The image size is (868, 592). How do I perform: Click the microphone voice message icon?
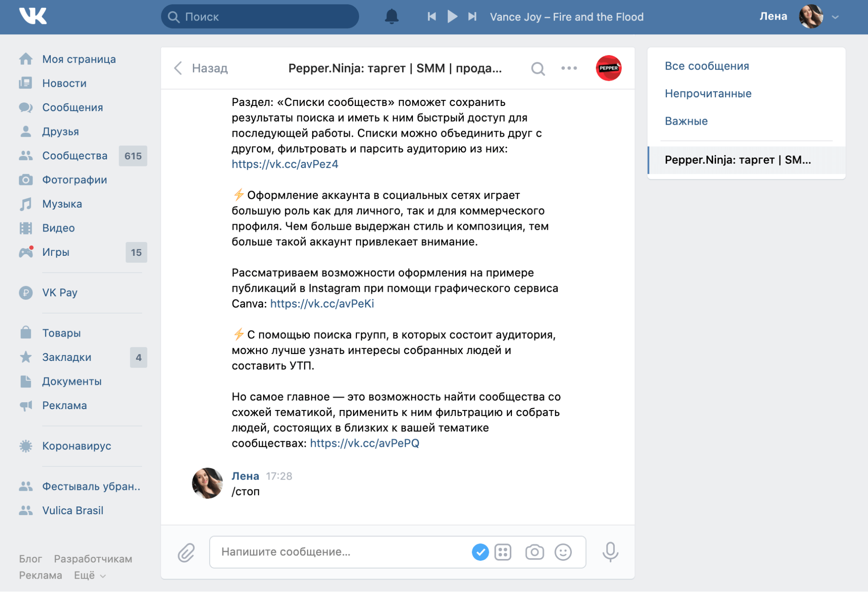[610, 552]
